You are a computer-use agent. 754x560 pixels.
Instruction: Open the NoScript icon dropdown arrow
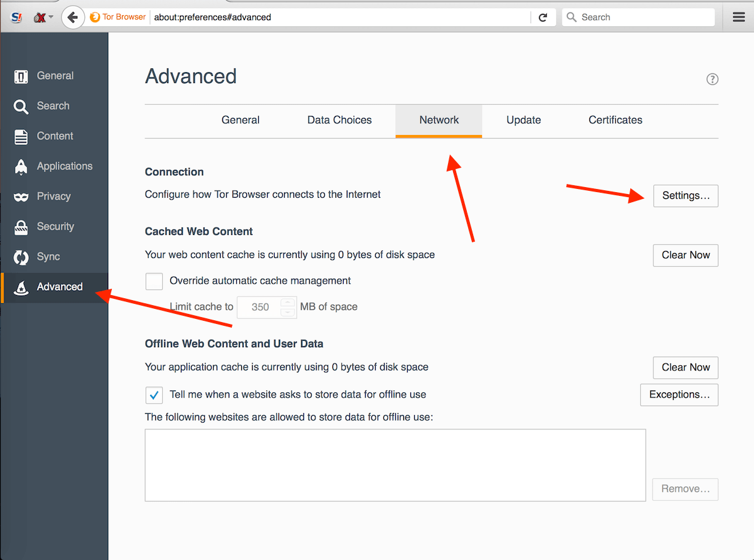tap(51, 18)
